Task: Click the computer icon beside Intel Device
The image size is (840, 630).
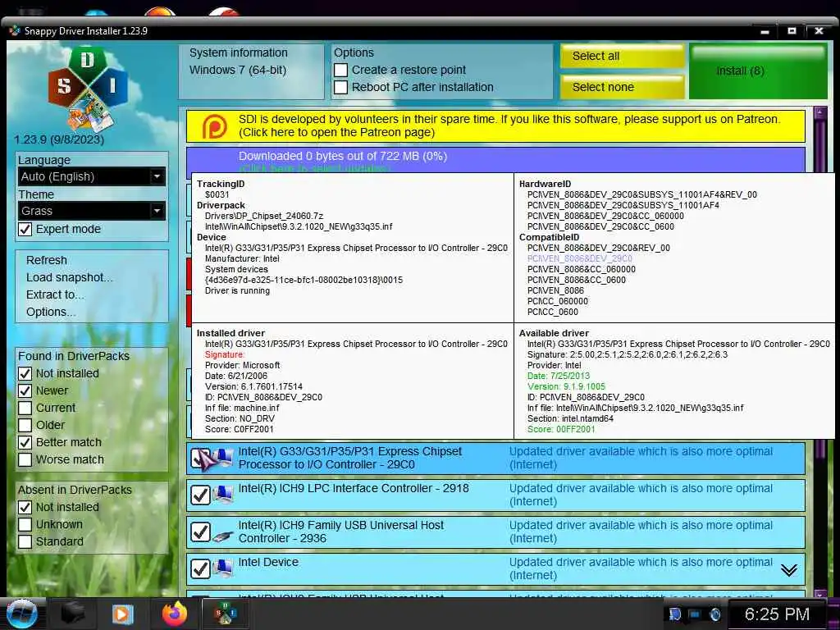Action: click(222, 568)
